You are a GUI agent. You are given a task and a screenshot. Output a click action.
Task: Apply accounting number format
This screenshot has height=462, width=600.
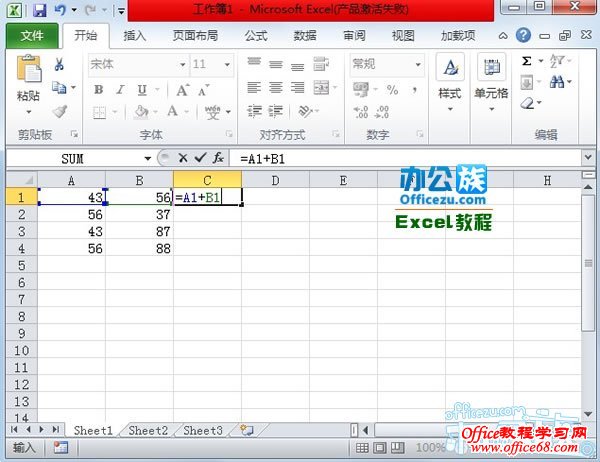pyautogui.click(x=361, y=89)
